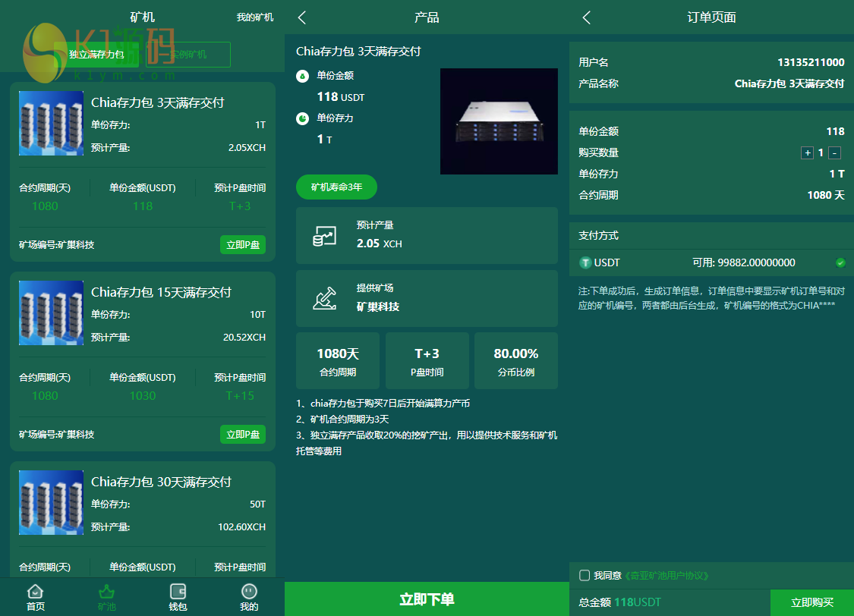Click the 立即下单 order button
Viewport: 854px width, 616px height.
point(427,599)
